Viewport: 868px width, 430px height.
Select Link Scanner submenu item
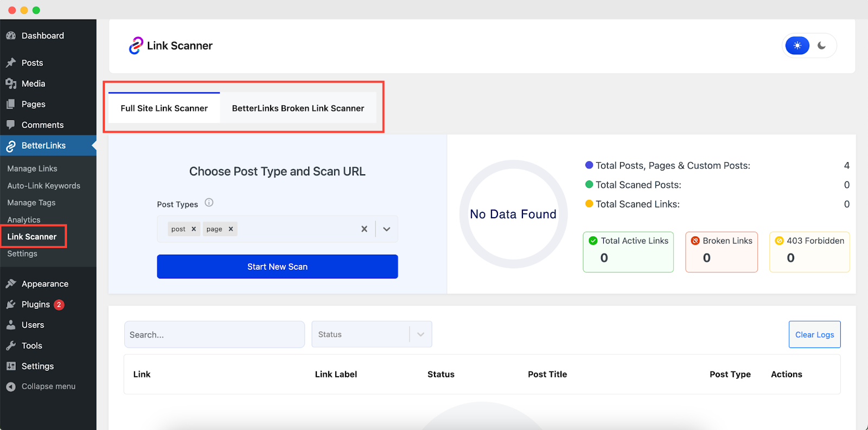(x=32, y=237)
